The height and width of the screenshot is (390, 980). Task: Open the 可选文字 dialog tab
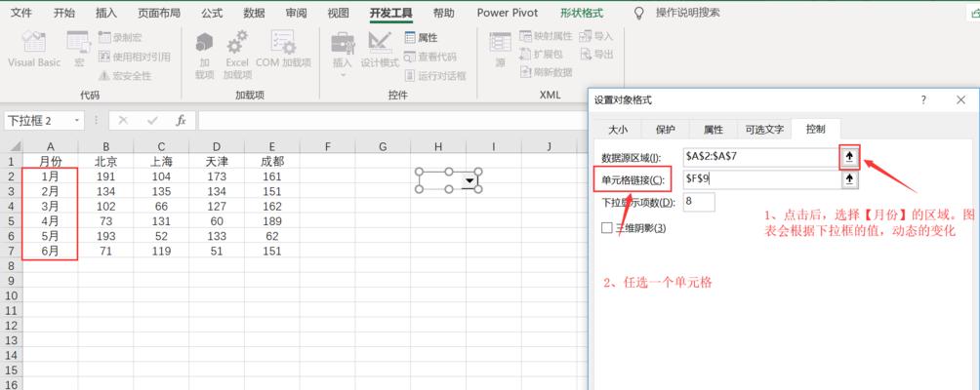pos(764,129)
